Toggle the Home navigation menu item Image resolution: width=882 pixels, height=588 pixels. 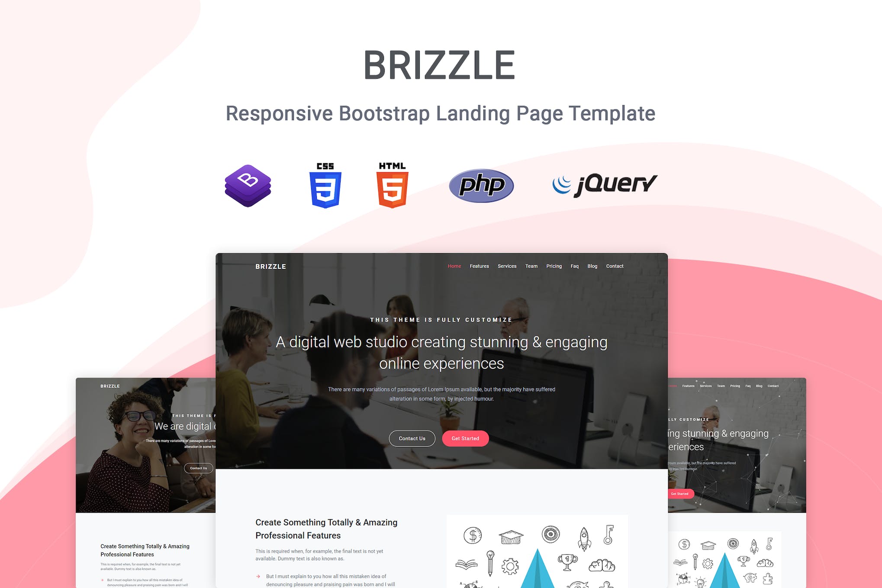(x=455, y=267)
